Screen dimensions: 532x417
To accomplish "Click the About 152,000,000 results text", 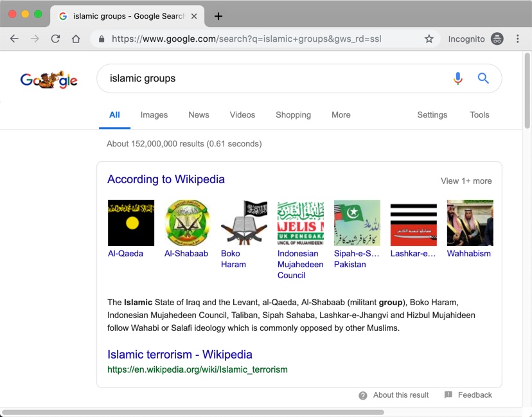I will click(x=184, y=144).
